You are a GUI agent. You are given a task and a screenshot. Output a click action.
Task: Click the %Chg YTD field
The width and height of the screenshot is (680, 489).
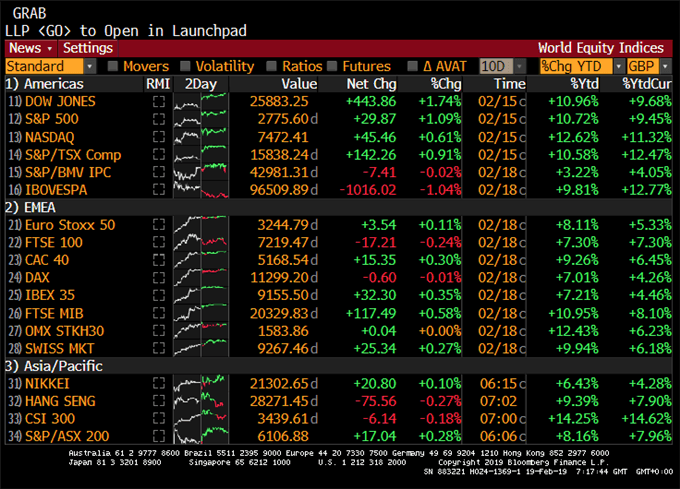click(x=576, y=66)
